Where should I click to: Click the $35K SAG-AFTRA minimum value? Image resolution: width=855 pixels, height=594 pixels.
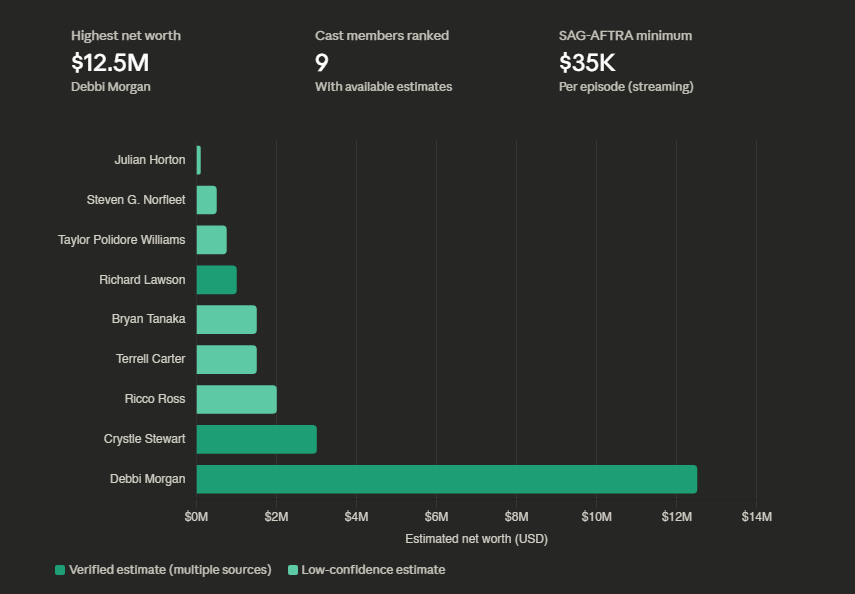point(587,62)
